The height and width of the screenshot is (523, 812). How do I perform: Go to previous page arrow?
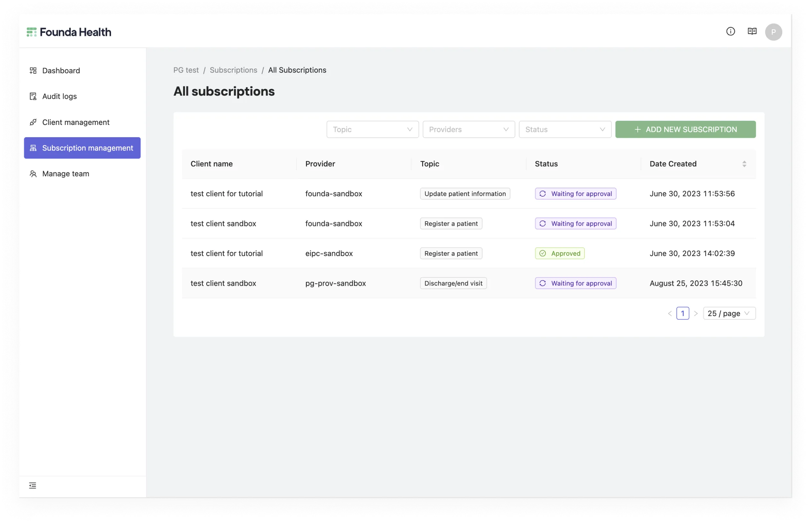(669, 313)
